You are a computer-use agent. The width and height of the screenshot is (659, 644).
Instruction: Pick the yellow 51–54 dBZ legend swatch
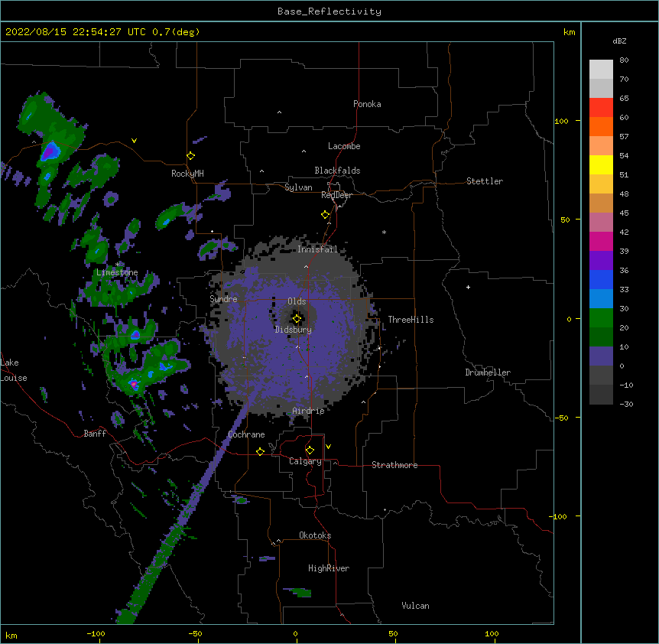(601, 164)
